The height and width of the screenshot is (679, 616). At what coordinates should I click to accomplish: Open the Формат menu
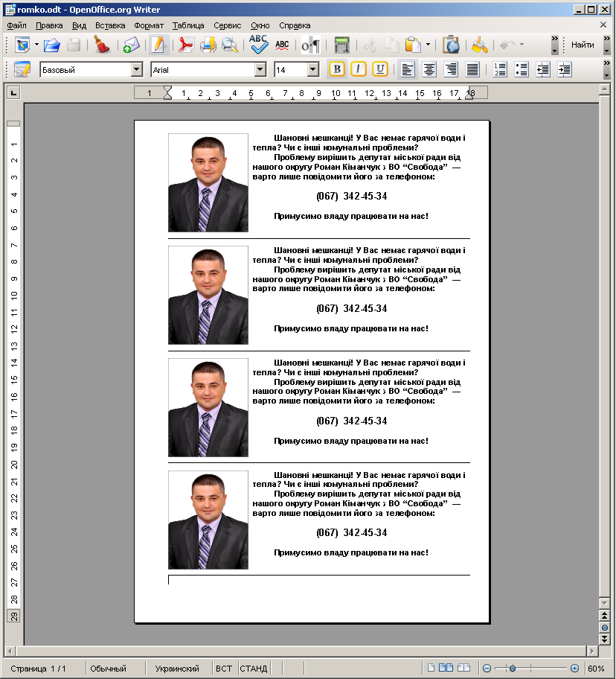(148, 25)
